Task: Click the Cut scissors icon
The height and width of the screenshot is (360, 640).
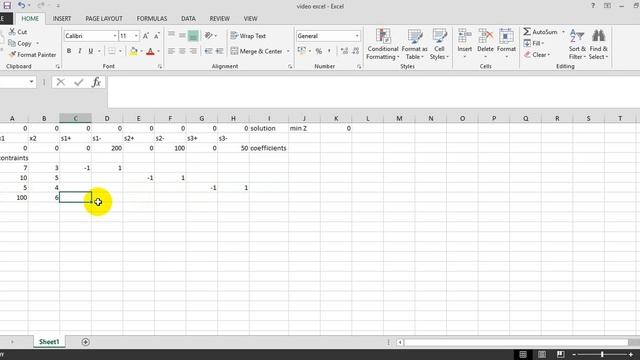Action: click(x=12, y=31)
